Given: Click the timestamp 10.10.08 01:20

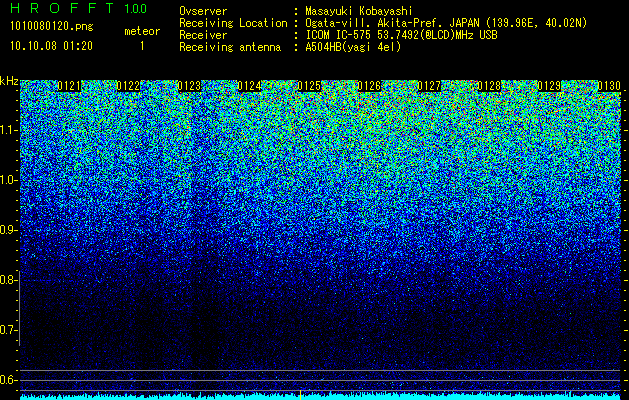Looking at the screenshot, I should [51, 46].
